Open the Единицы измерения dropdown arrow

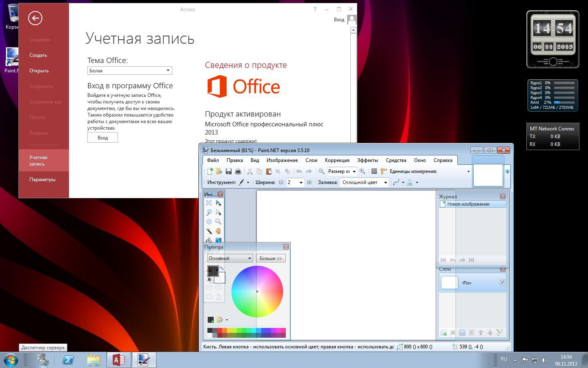tap(468, 171)
